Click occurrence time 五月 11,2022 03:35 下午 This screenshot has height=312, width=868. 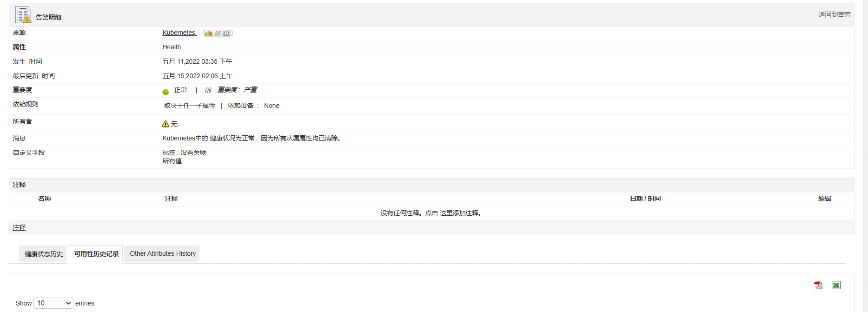(x=197, y=61)
